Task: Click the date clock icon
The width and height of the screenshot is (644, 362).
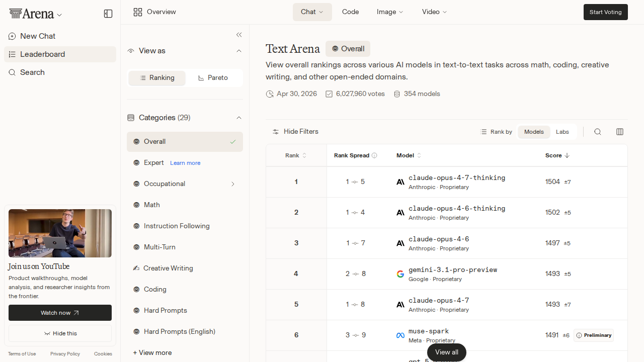Action: pos(270,94)
